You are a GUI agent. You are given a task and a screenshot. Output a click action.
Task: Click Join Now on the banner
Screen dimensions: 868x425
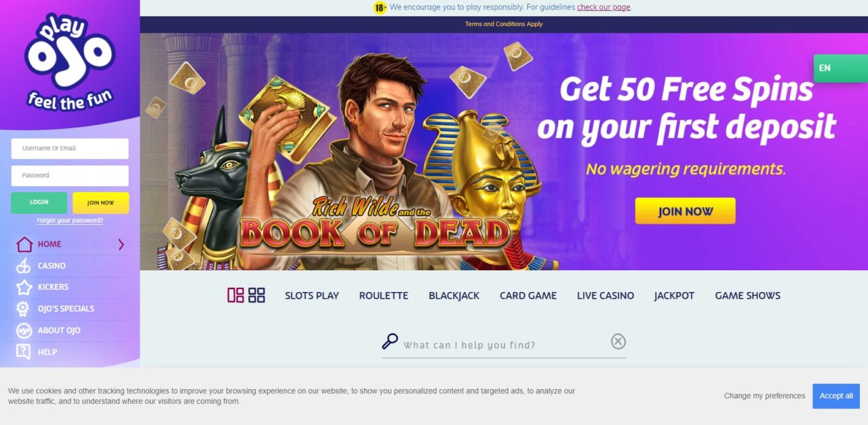coord(685,211)
